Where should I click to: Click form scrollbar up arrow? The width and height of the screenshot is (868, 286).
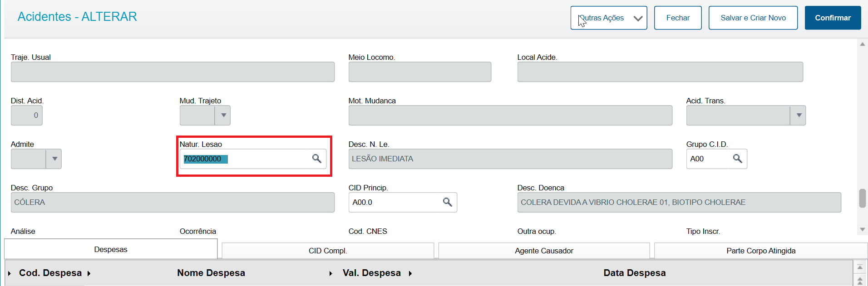pyautogui.click(x=863, y=44)
